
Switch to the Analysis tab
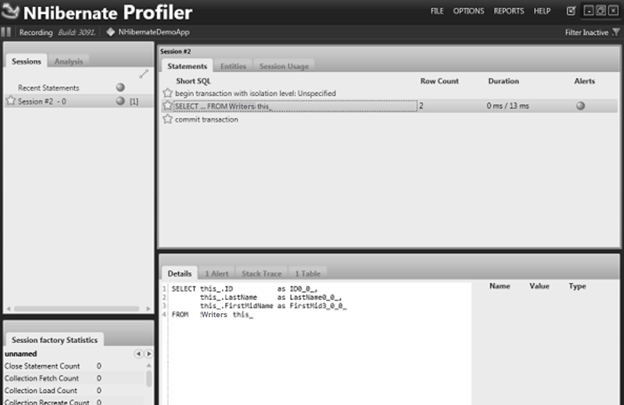68,61
